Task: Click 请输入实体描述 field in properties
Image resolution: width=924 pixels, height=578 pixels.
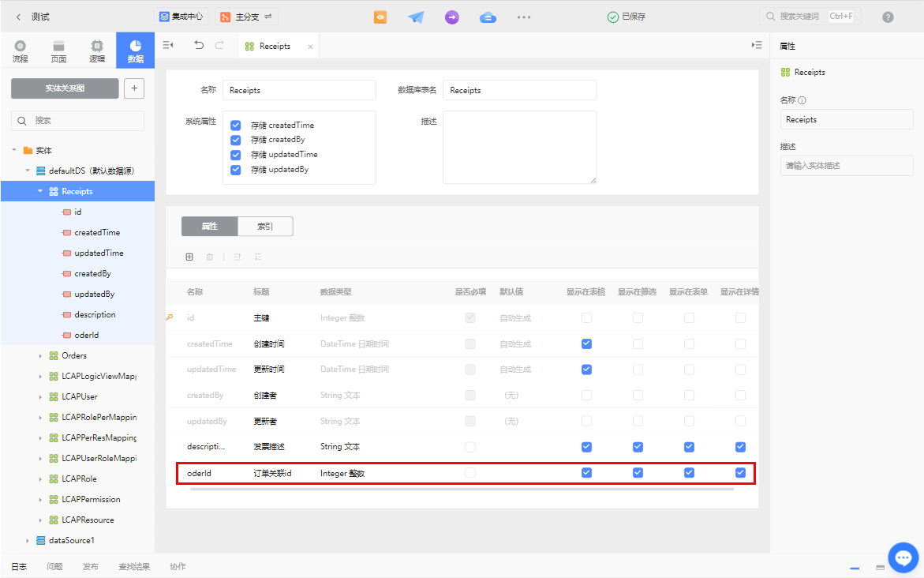Action: [x=846, y=166]
